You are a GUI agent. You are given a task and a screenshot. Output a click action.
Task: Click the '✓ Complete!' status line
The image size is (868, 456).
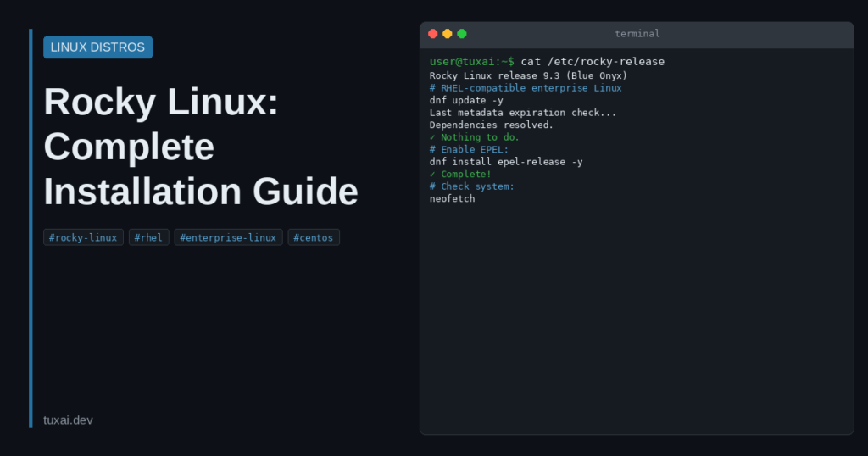pos(460,174)
